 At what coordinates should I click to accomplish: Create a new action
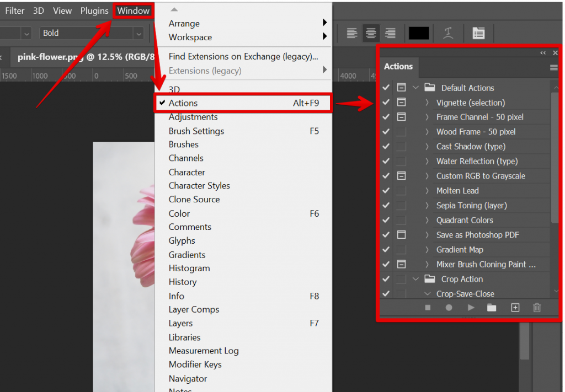515,308
